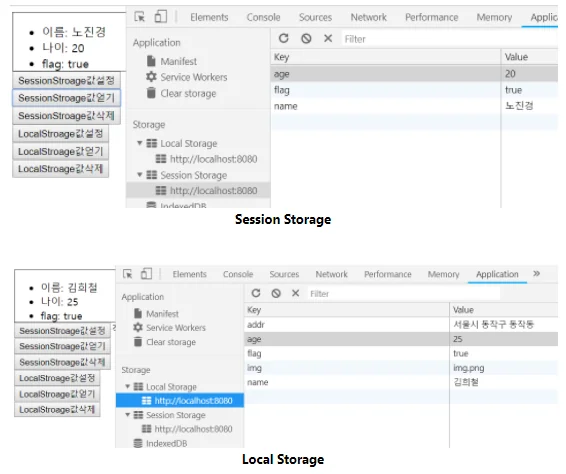Image resolution: width=566 pixels, height=474 pixels.
Task: Click Filter input in upper storage panel
Action: point(449,39)
